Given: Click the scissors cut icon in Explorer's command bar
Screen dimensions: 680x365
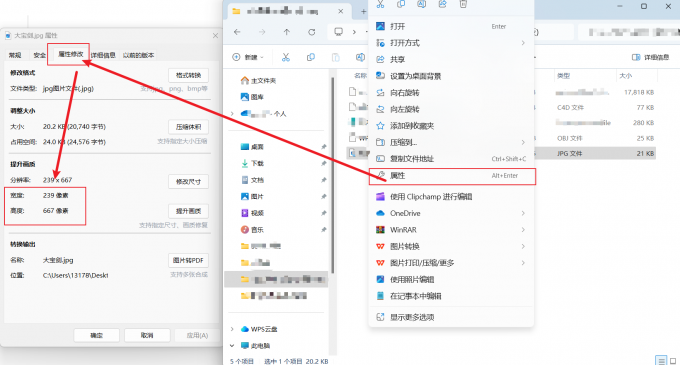Looking at the screenshot, I should click(x=286, y=57).
